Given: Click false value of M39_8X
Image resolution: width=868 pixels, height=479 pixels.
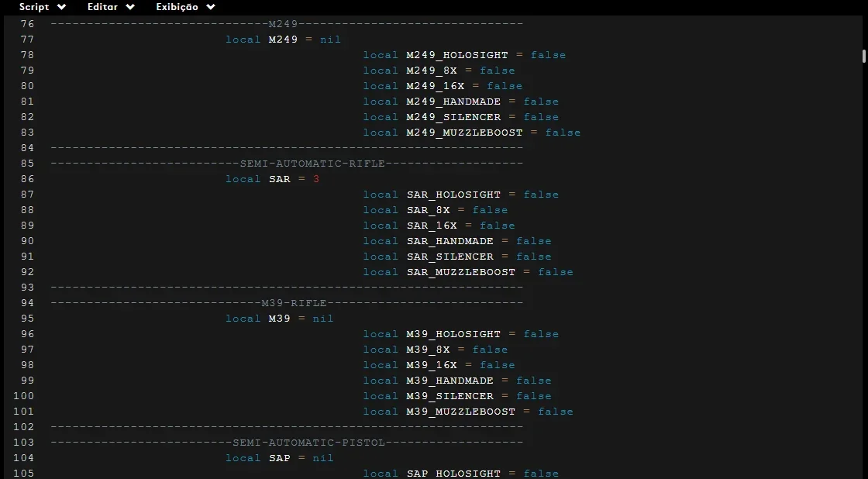Looking at the screenshot, I should 490,350.
